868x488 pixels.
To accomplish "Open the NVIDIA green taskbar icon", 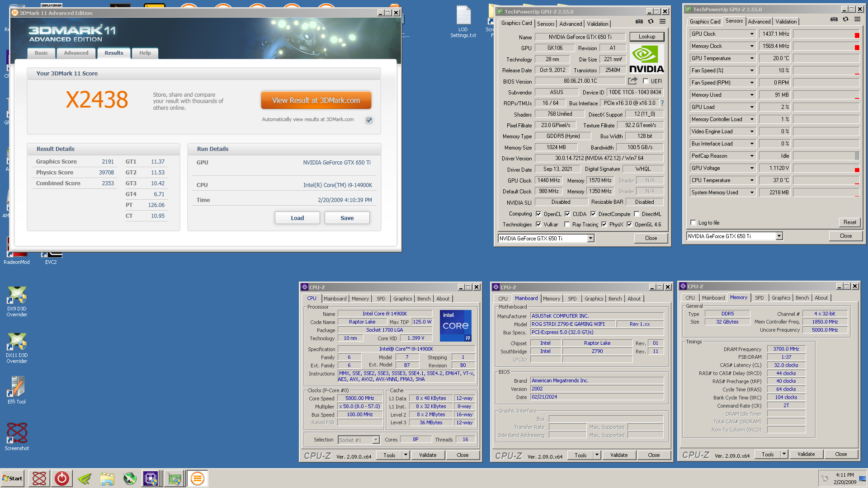I will (x=85, y=479).
